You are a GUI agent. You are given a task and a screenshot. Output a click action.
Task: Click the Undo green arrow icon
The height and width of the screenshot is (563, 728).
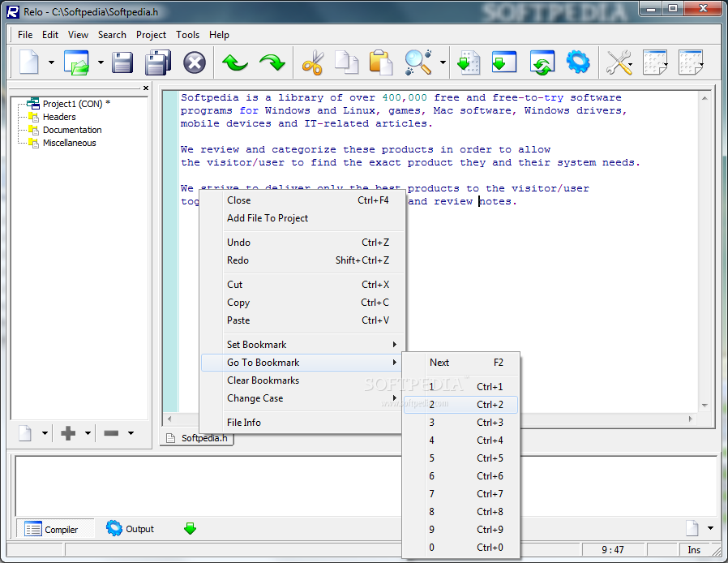[x=234, y=62]
